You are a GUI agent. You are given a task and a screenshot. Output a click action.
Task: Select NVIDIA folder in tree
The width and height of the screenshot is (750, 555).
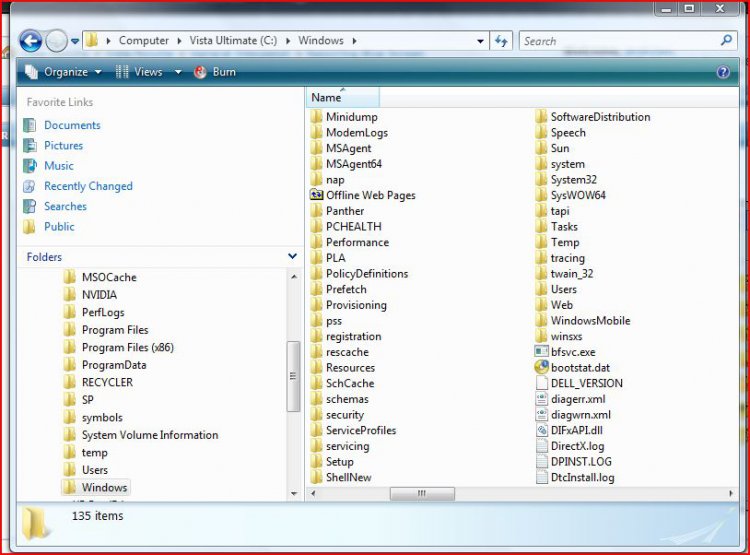point(99,295)
